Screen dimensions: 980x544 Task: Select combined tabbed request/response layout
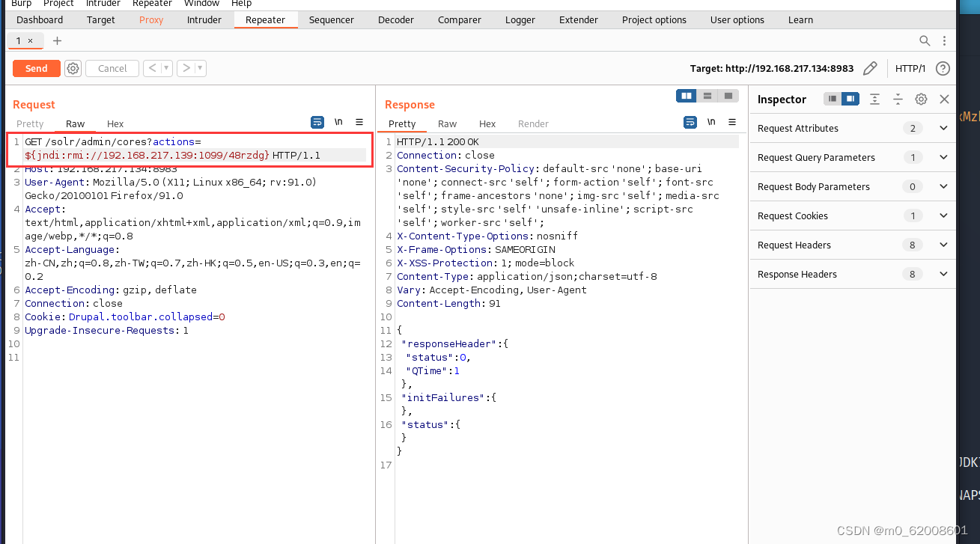(x=728, y=96)
